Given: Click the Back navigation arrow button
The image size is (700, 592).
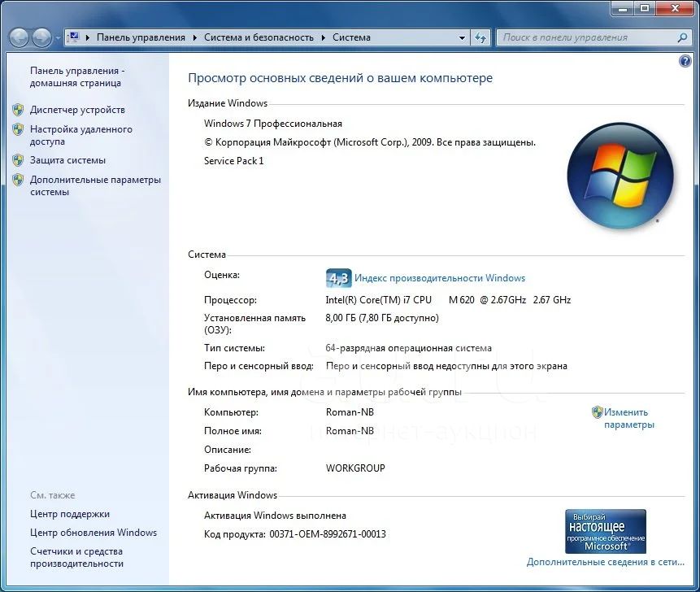Looking at the screenshot, I should (x=19, y=37).
